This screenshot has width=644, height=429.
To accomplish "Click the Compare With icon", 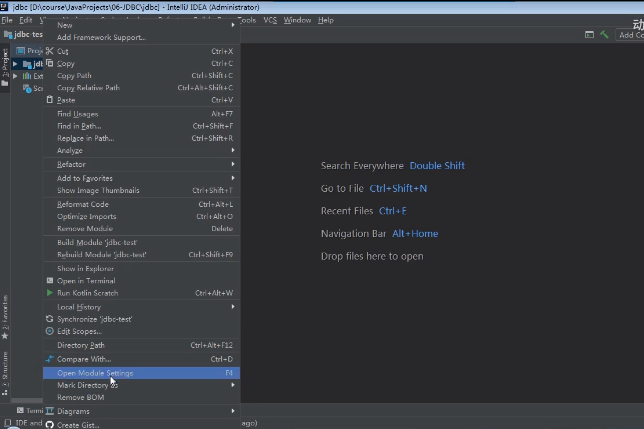I will coord(50,359).
